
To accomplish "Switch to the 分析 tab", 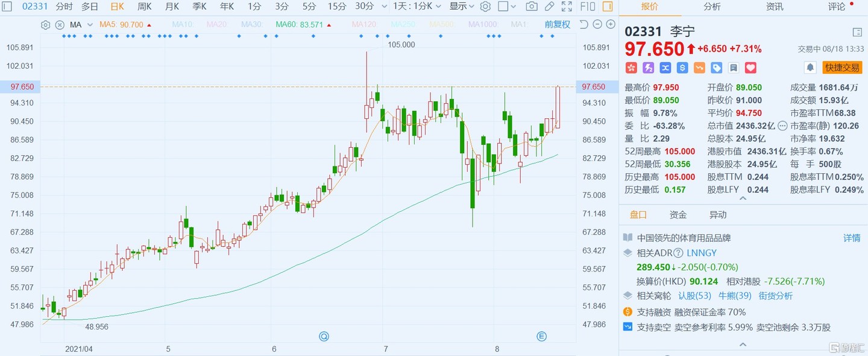I will click(712, 7).
